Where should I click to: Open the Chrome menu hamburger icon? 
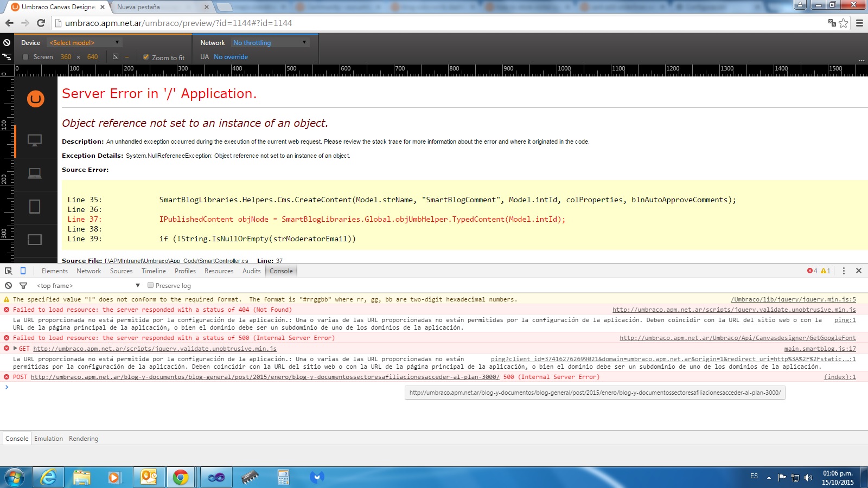coord(859,23)
